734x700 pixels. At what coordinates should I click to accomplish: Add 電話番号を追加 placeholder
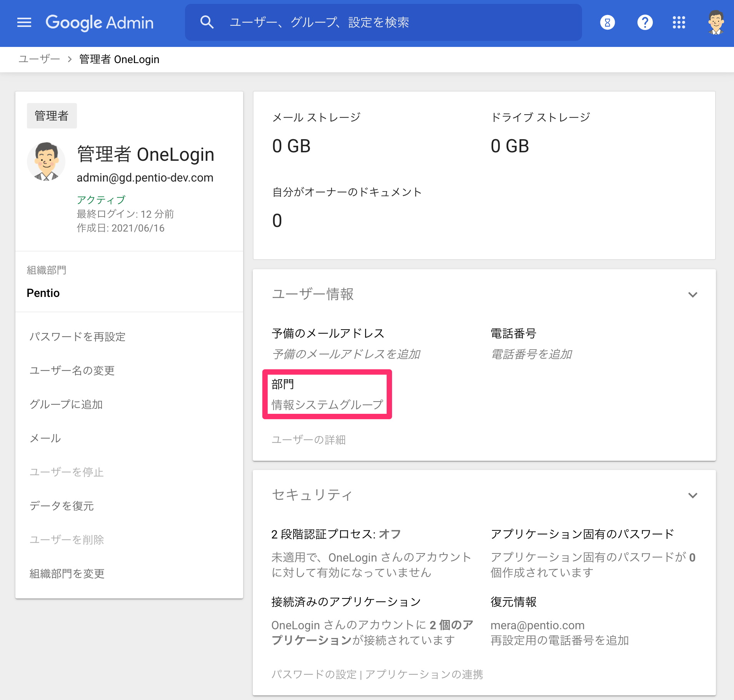532,354
